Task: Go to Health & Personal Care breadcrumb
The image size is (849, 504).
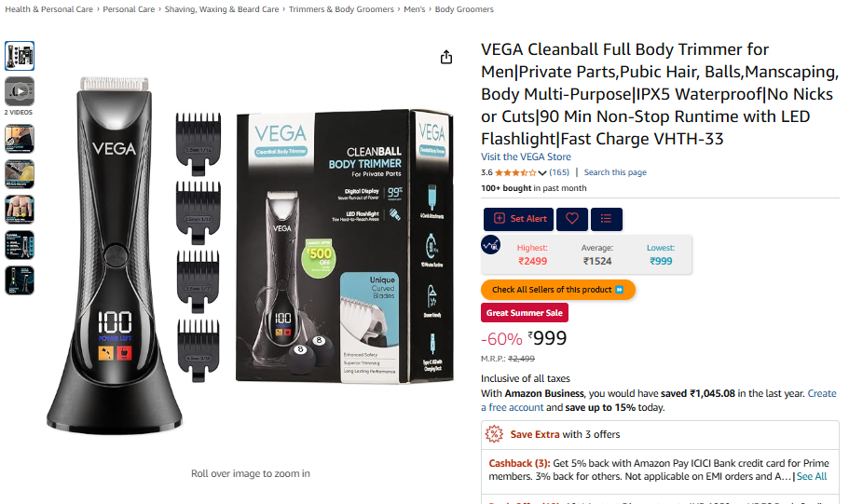Action: 48,9
